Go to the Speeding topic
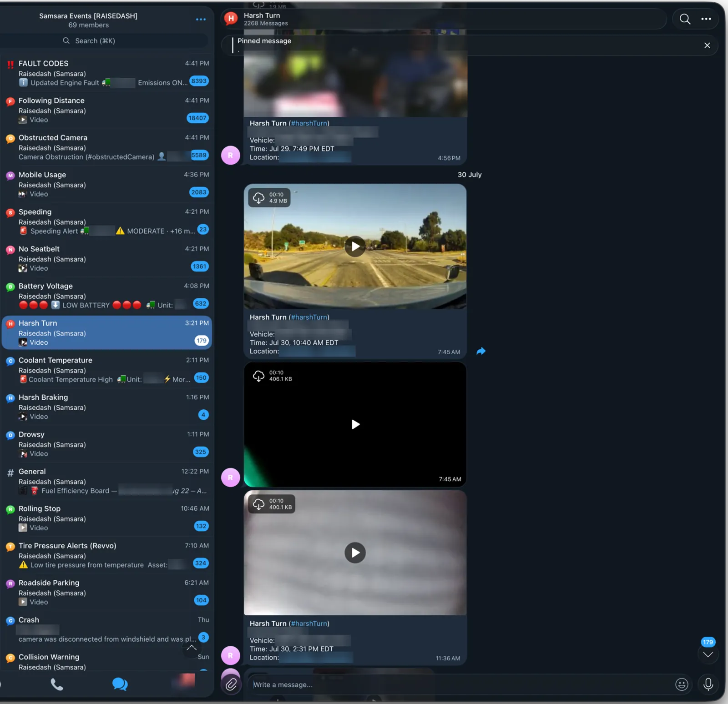Screen dimensions: 728x704 click(x=106, y=221)
